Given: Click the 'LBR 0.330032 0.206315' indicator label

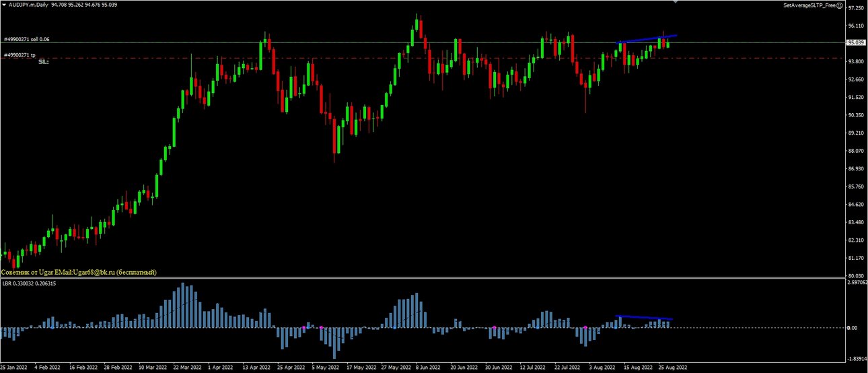Looking at the screenshot, I should pyautogui.click(x=30, y=284).
